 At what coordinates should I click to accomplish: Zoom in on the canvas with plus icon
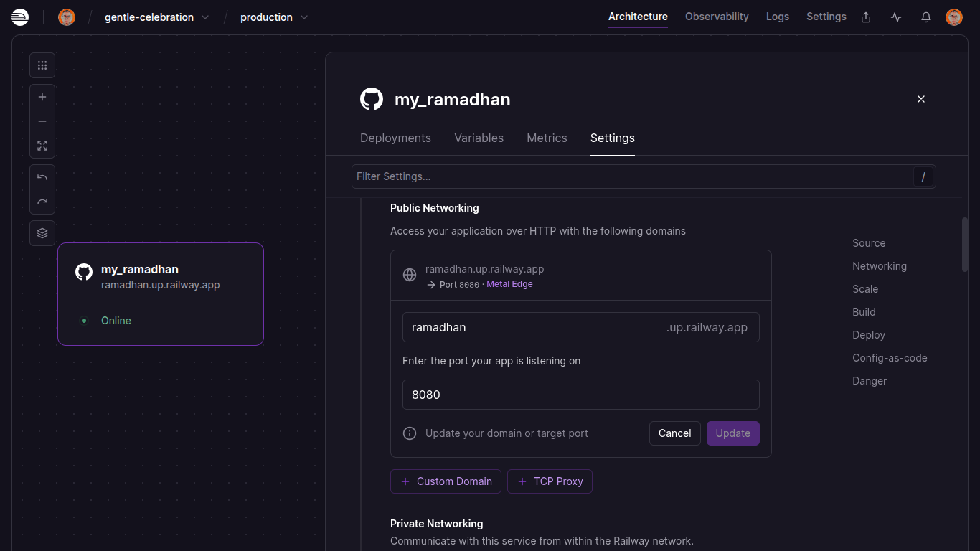coord(42,97)
